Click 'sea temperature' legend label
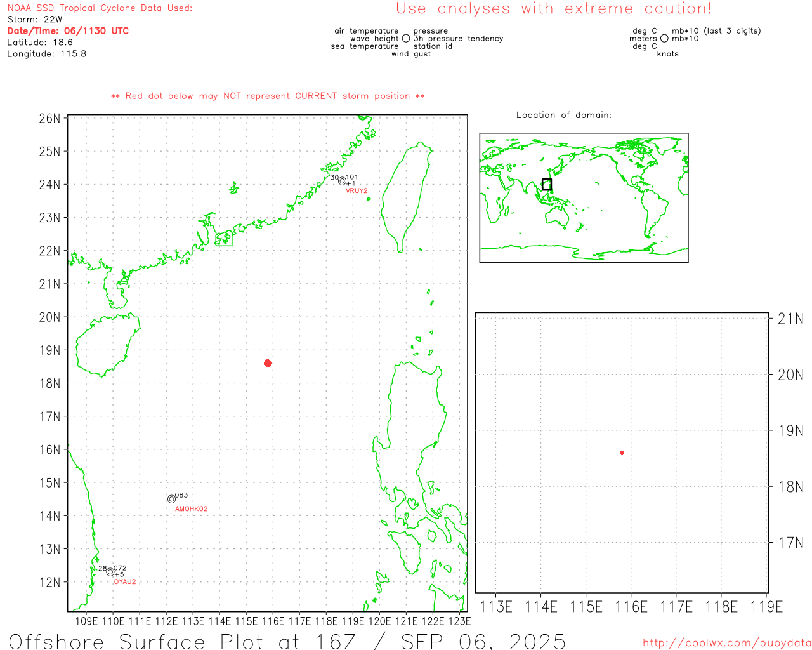The width and height of the screenshot is (812, 650). pos(365,46)
